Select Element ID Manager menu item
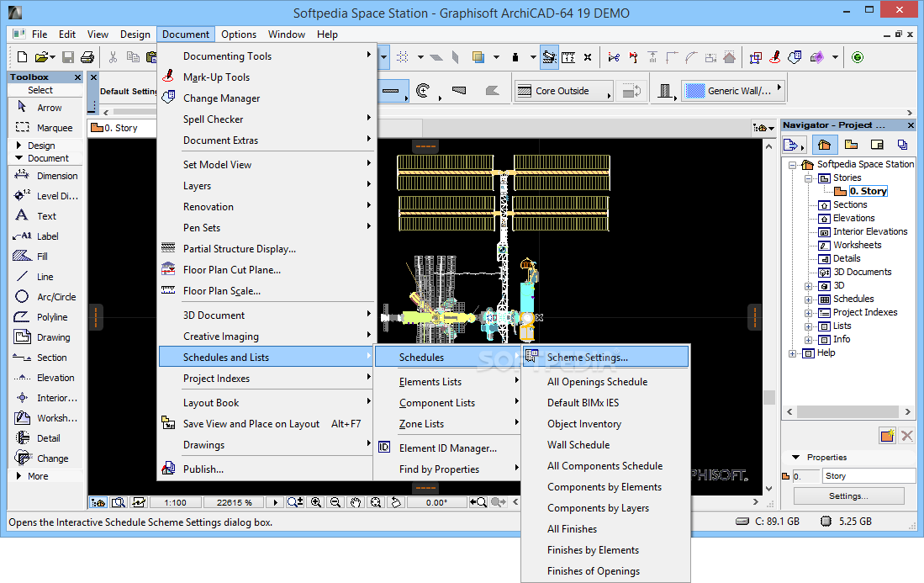Viewport: 924px width, 583px height. pyautogui.click(x=448, y=448)
